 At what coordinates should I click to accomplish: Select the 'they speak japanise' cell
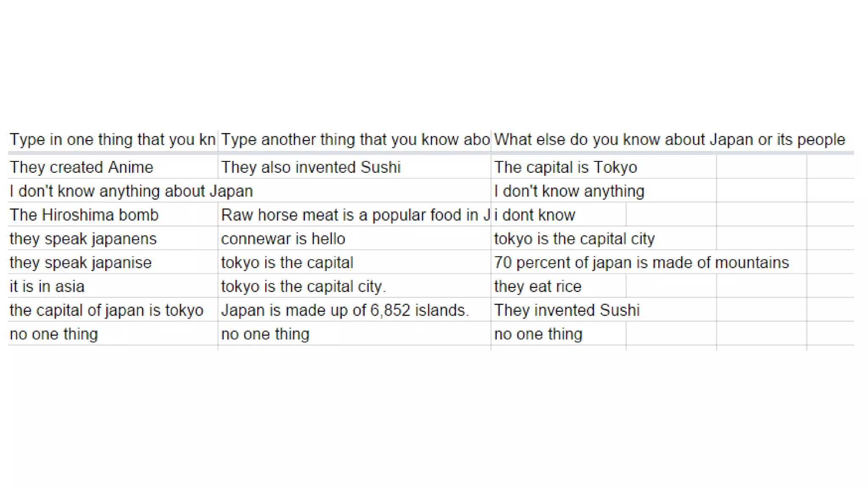113,262
